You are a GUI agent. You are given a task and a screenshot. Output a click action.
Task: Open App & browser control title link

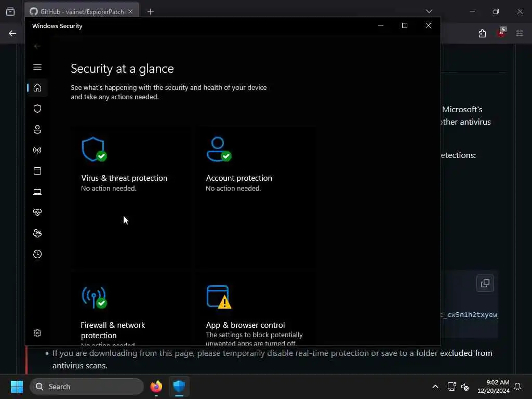(245, 325)
